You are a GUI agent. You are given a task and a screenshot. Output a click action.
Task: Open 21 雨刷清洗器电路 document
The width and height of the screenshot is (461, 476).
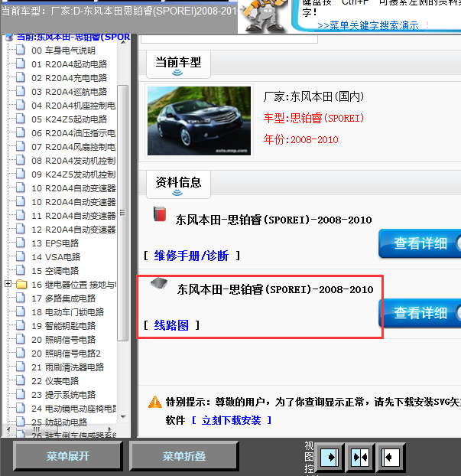click(x=67, y=367)
